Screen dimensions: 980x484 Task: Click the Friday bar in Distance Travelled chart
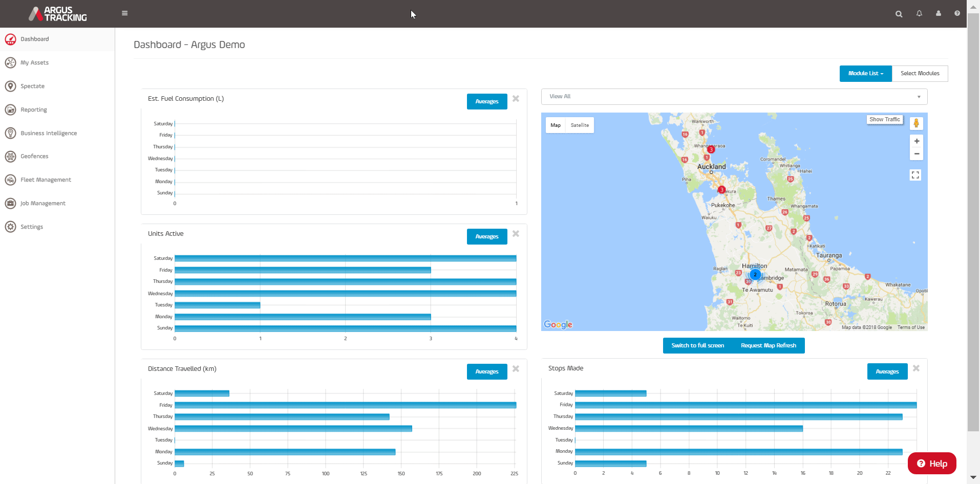click(x=345, y=405)
